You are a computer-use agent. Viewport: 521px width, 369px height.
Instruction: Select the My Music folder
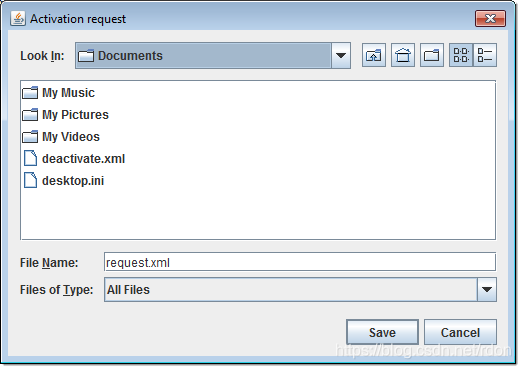click(58, 93)
